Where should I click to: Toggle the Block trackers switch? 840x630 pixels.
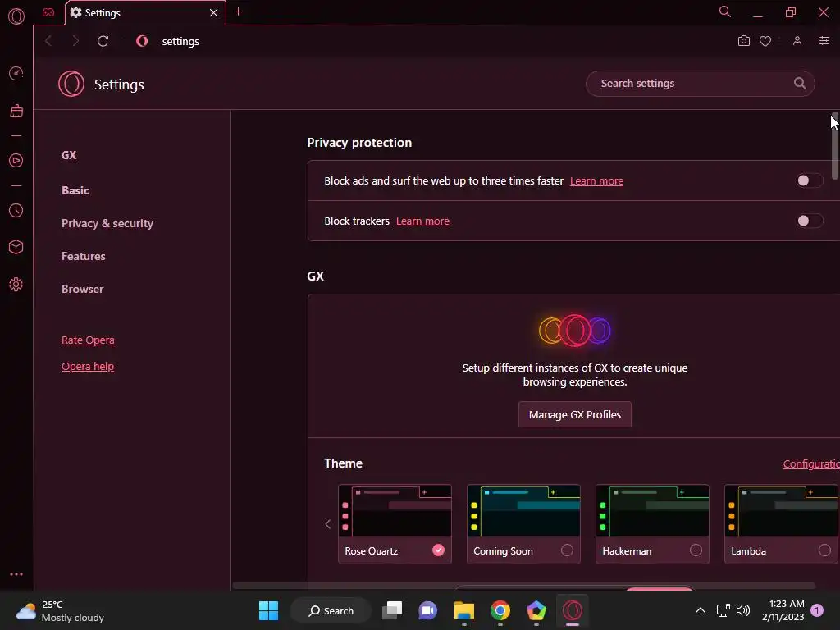[x=809, y=221]
